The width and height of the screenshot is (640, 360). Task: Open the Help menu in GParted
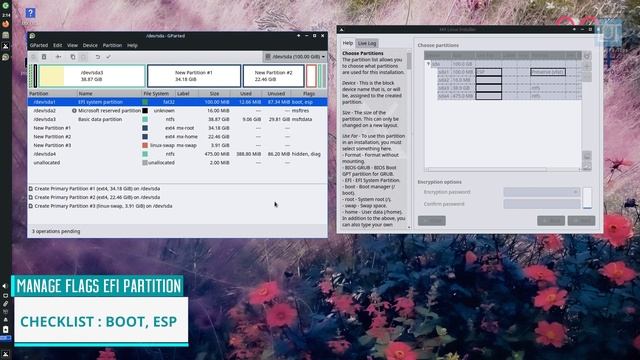[132, 45]
